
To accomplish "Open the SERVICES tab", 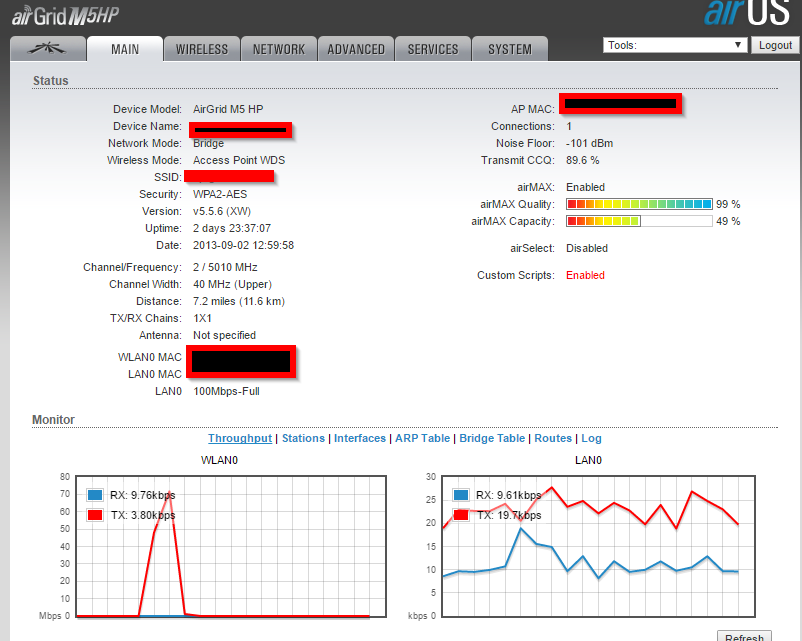I will [433, 49].
